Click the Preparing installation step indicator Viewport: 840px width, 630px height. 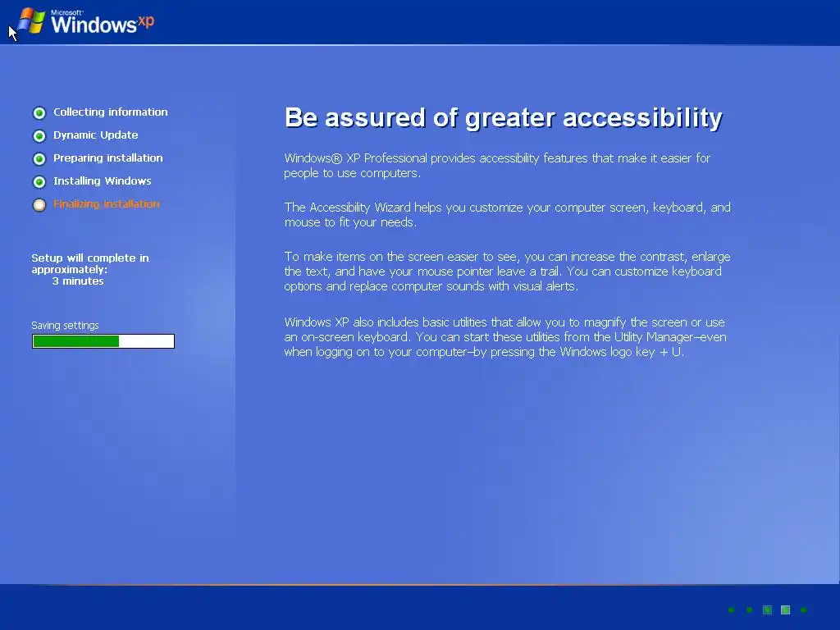[x=39, y=159]
